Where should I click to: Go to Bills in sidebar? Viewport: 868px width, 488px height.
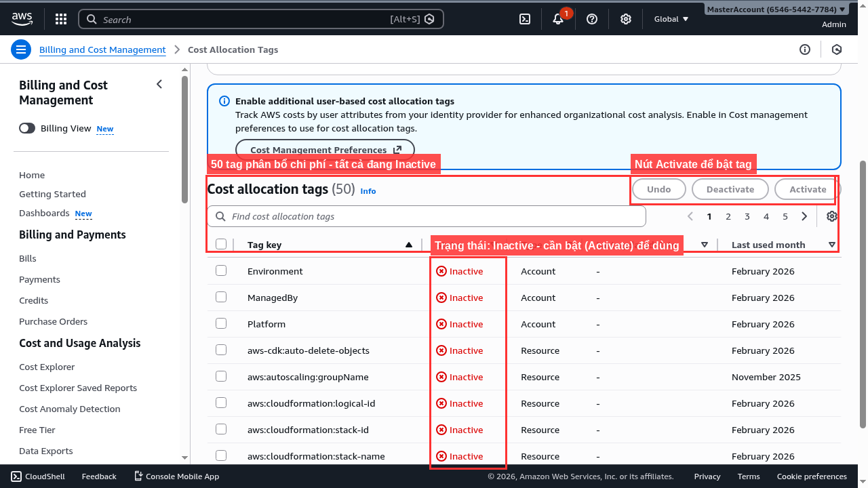point(28,258)
